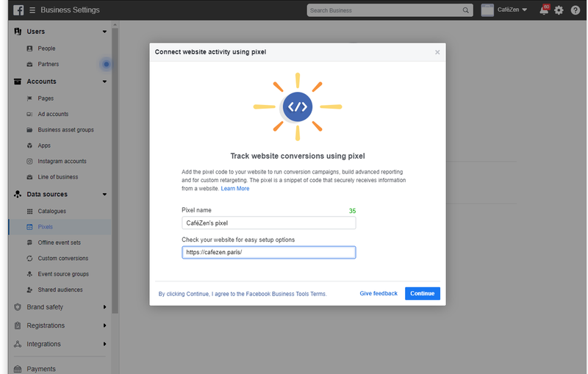Screen dimensions: 588x374
Task: Click the Instagram accounts icon
Action: click(x=29, y=162)
